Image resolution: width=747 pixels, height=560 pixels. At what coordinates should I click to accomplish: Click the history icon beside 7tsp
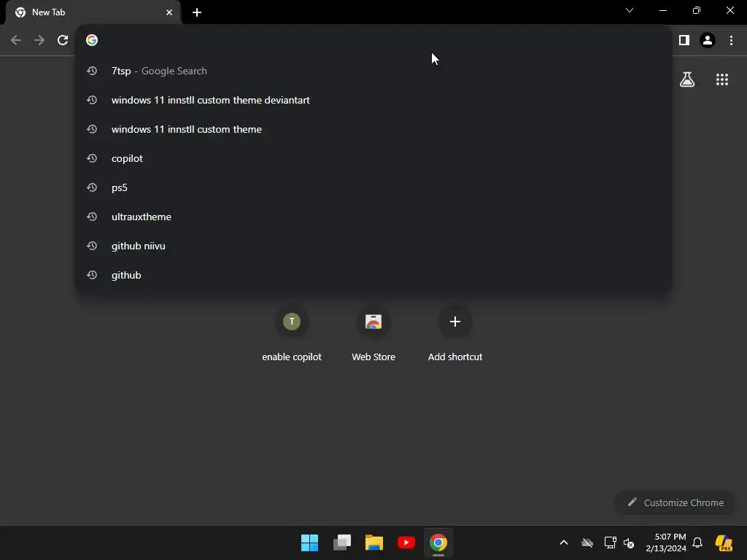point(92,71)
